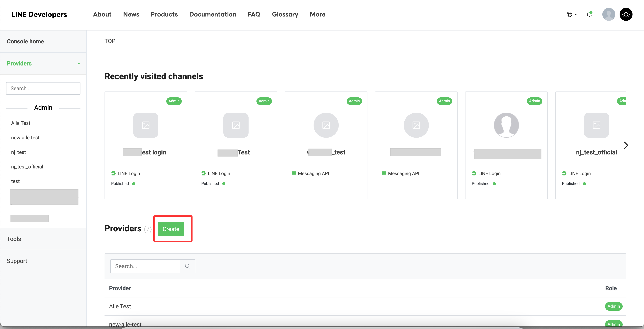Image resolution: width=644 pixels, height=329 pixels.
Task: Open the FAQ page
Action: coord(254,15)
